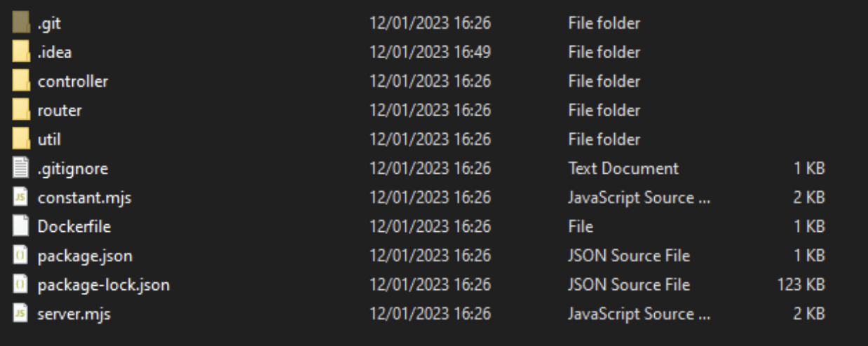This screenshot has height=346, width=868.
Task: Click the package-lock.json file name
Action: click(103, 285)
